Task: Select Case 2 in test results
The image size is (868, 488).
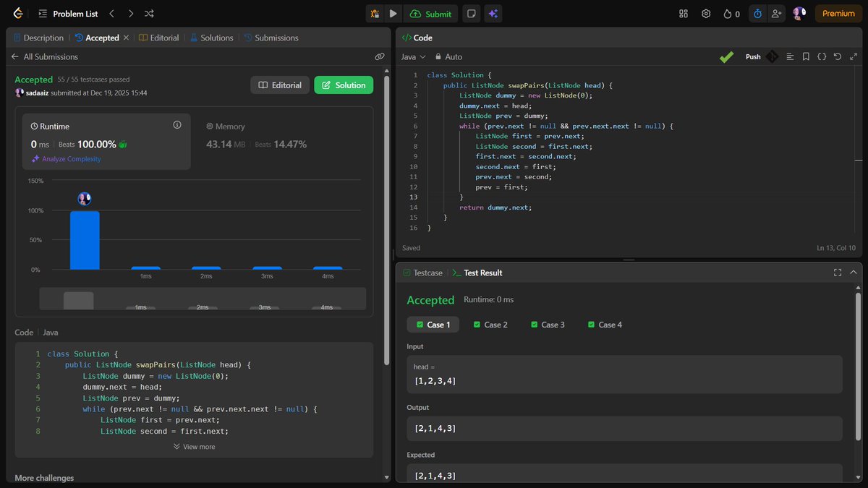Action: [490, 324]
